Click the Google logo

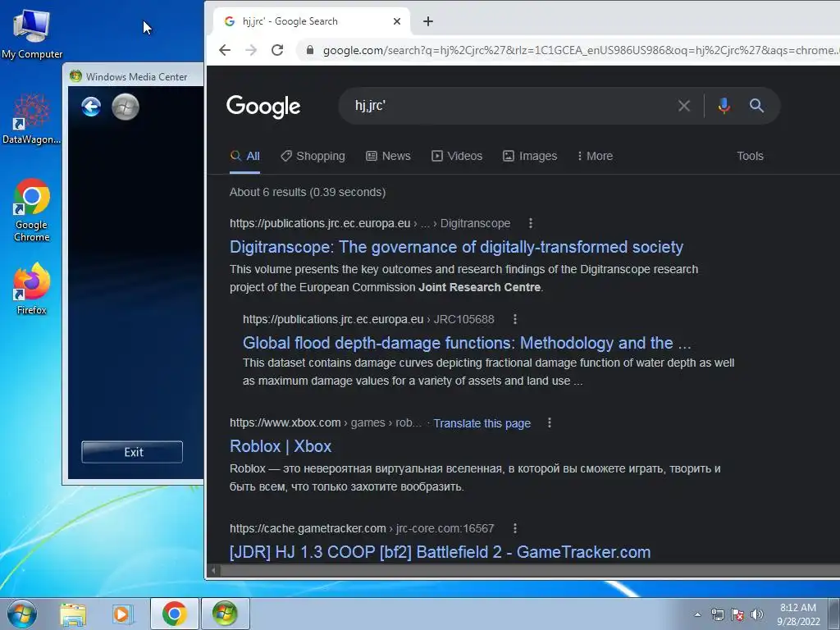(x=263, y=106)
